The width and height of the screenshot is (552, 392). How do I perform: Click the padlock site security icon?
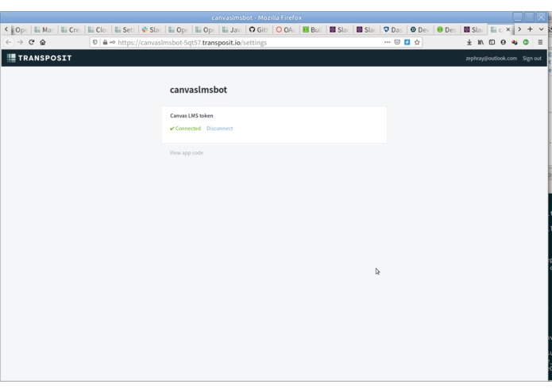click(105, 42)
